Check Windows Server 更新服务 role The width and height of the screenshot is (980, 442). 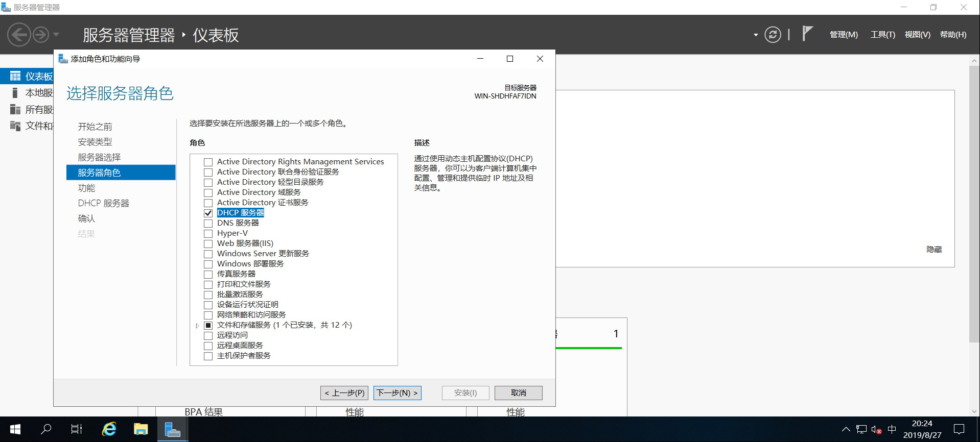tap(208, 254)
